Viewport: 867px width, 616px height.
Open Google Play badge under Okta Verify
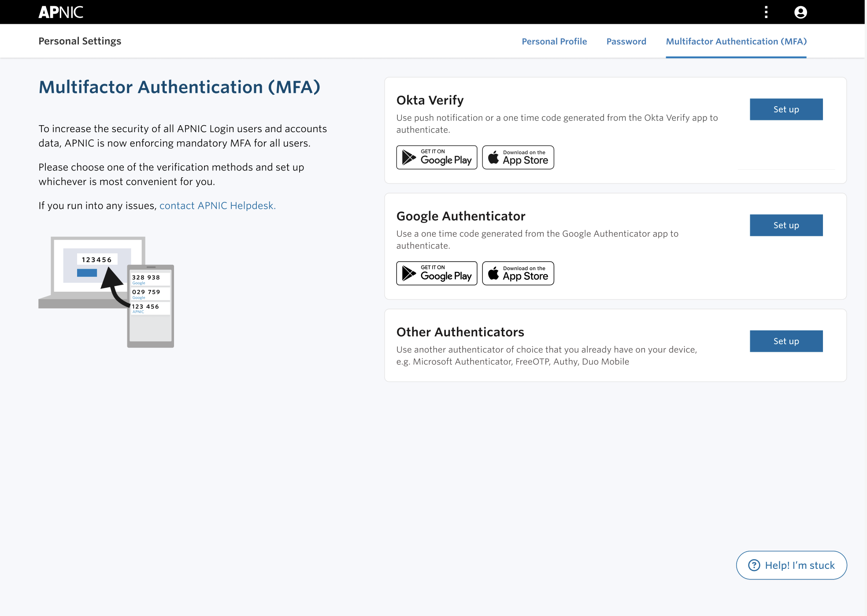click(x=437, y=157)
